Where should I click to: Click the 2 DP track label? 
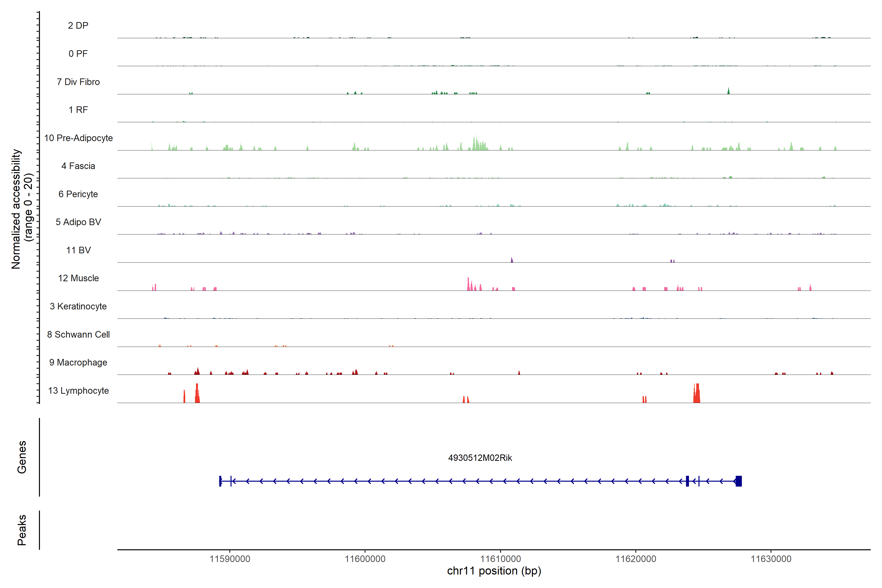click(x=78, y=25)
